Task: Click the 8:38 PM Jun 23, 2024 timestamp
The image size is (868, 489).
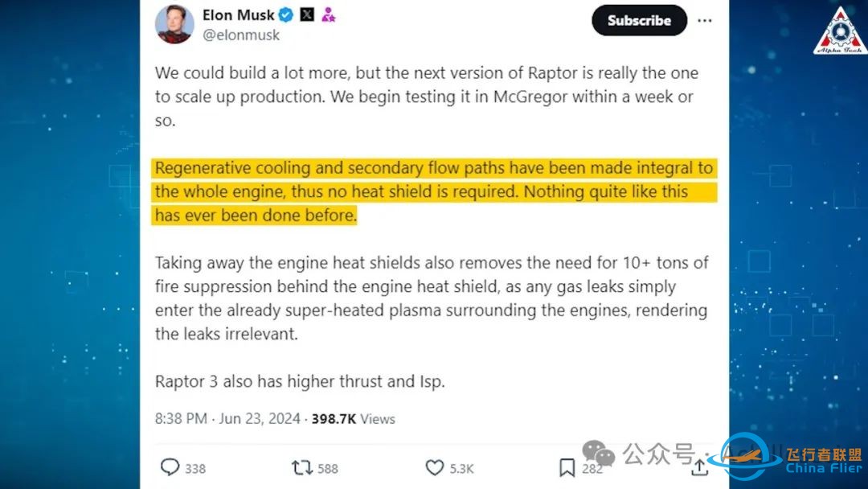Action: [x=227, y=418]
